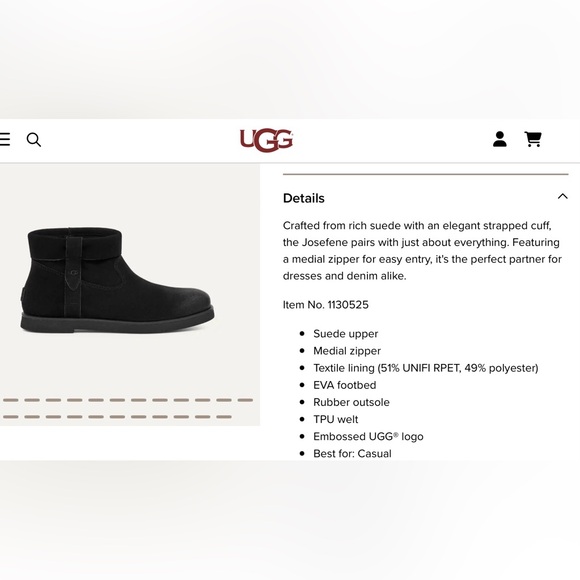Open the hamburger navigation menu

coord(4,139)
